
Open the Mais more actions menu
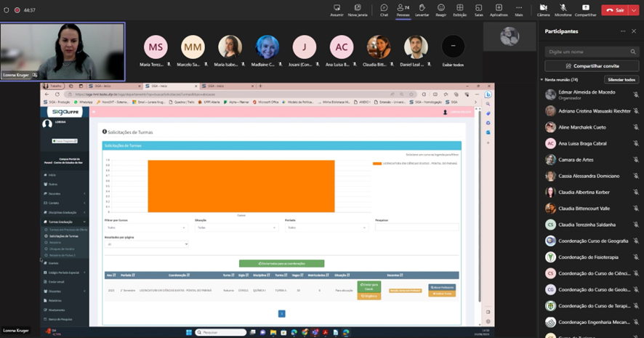pyautogui.click(x=518, y=9)
